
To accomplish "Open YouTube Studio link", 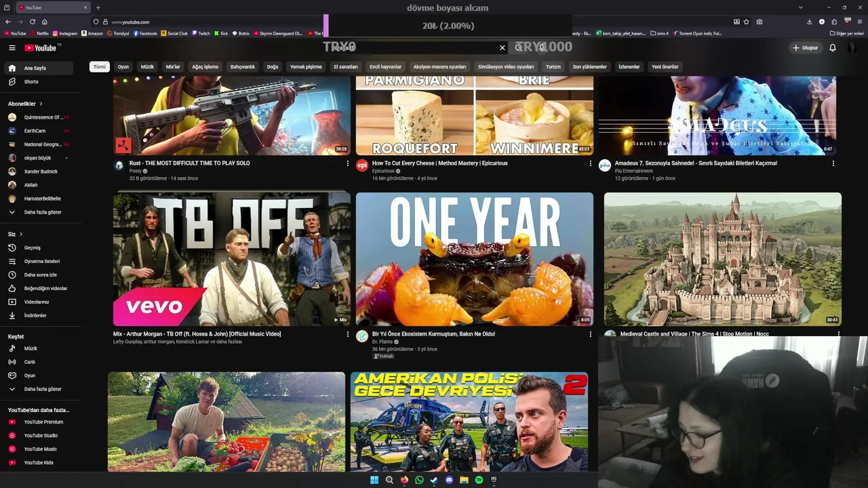I will 41,435.
